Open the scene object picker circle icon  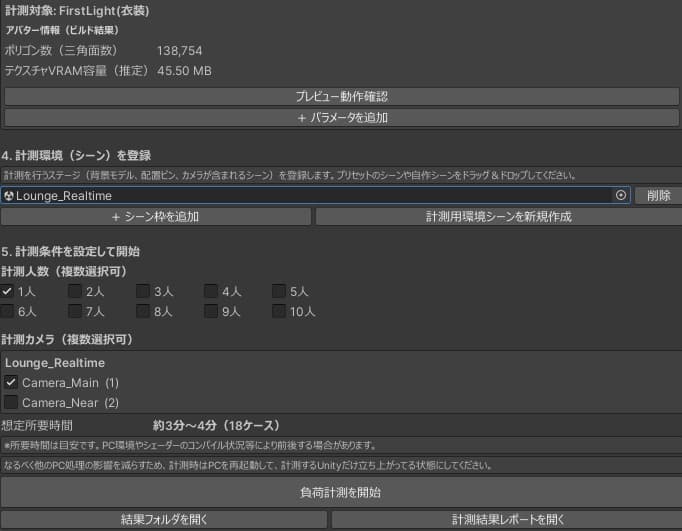pyautogui.click(x=621, y=195)
